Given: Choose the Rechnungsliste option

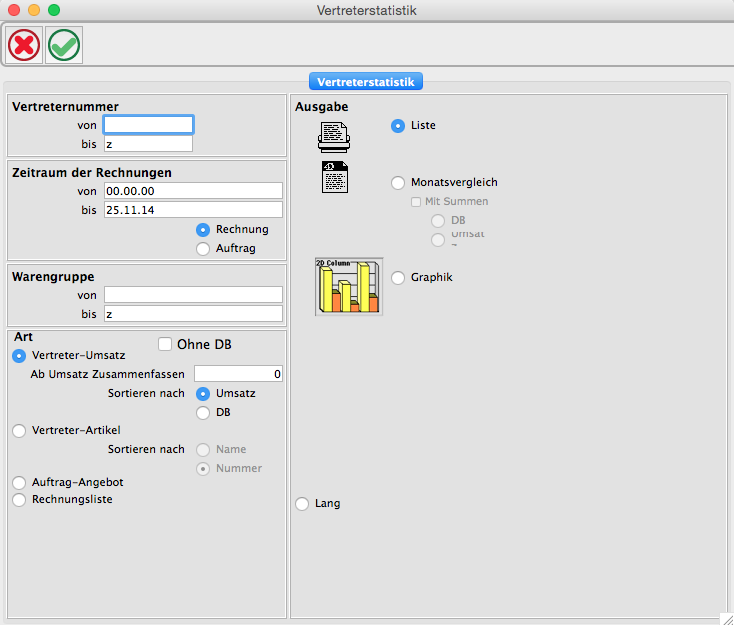Looking at the screenshot, I should [x=19, y=500].
